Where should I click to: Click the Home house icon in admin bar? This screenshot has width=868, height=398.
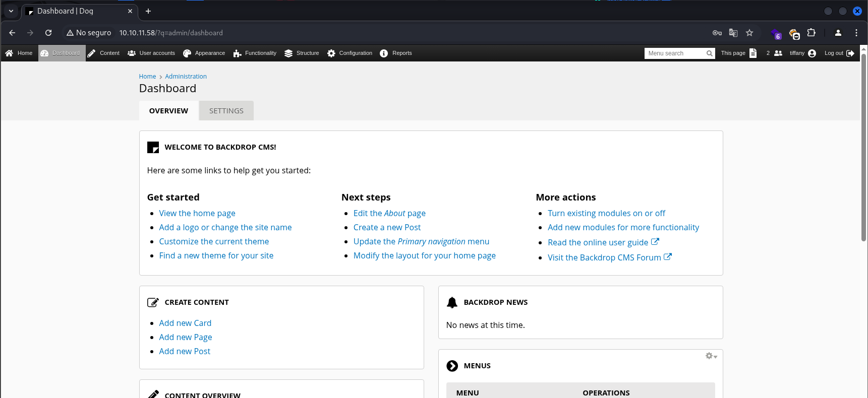9,53
